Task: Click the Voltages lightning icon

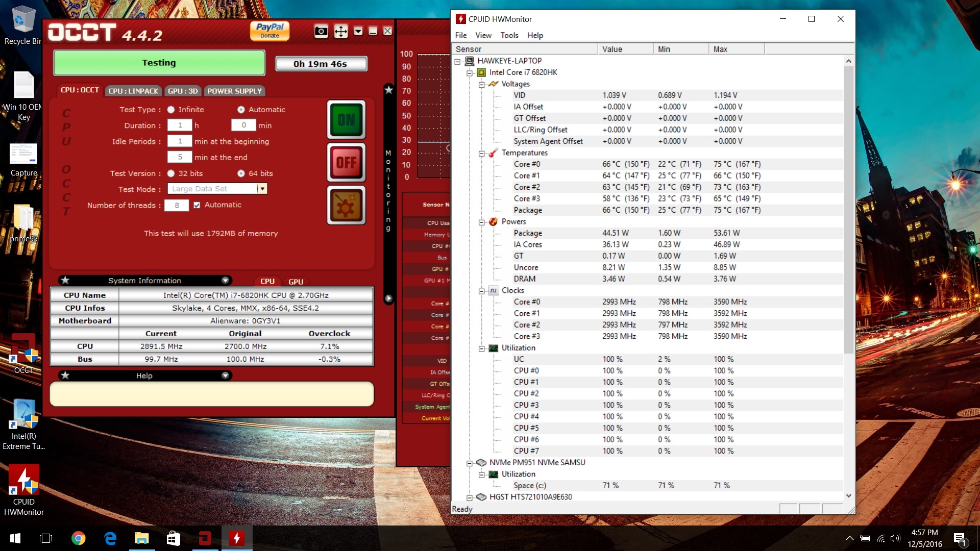Action: tap(493, 84)
